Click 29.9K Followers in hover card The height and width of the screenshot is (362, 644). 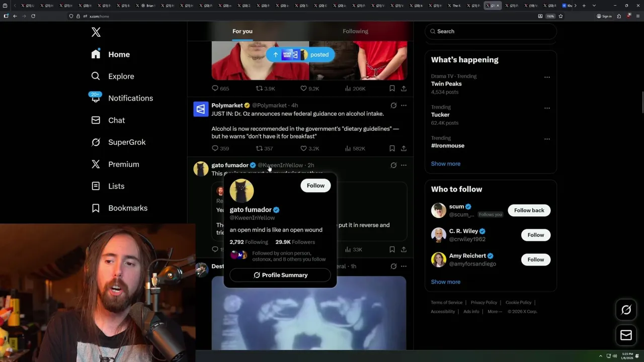(x=295, y=242)
